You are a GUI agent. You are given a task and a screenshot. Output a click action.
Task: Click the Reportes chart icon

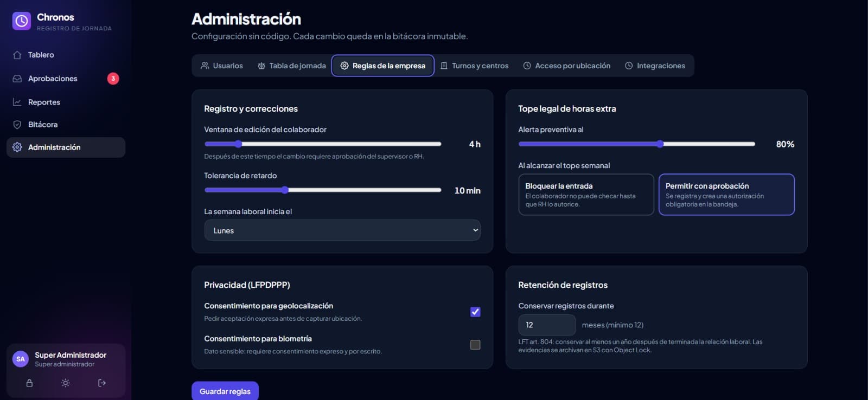[17, 102]
